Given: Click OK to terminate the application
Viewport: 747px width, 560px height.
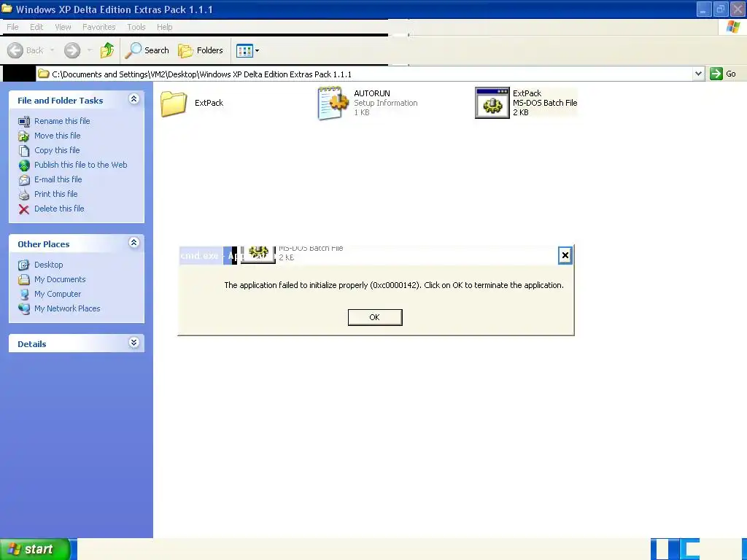Looking at the screenshot, I should [x=375, y=317].
